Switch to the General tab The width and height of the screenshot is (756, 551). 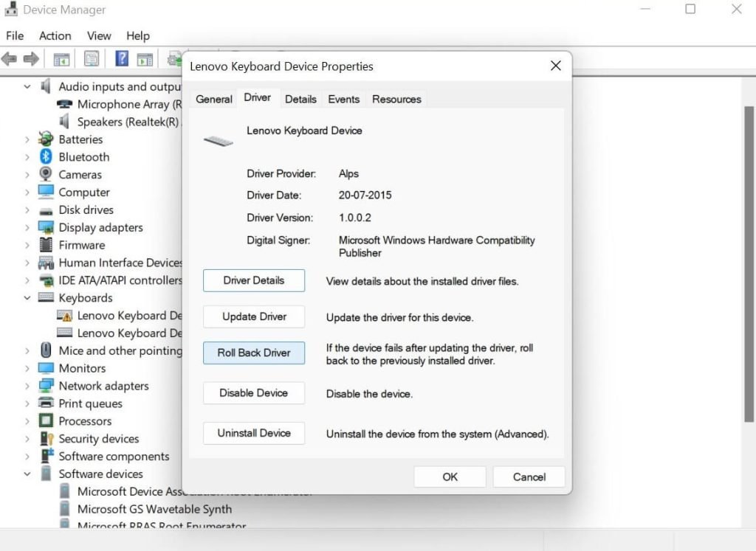click(x=213, y=100)
